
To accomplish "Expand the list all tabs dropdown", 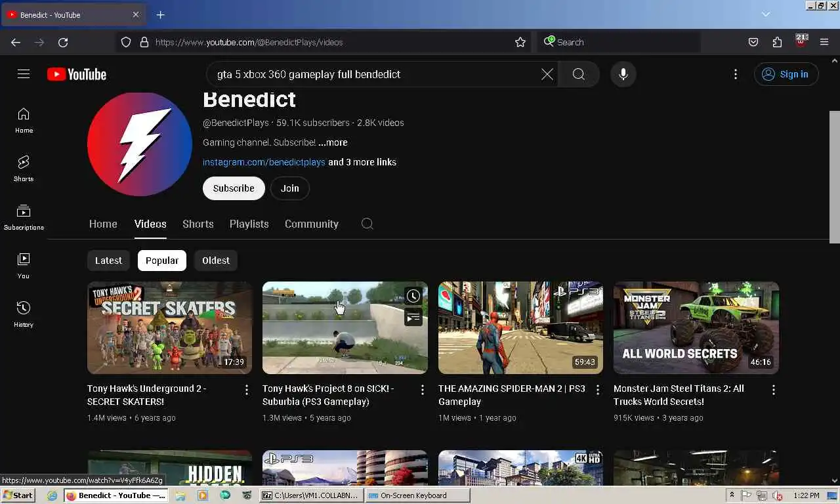I will tap(766, 14).
